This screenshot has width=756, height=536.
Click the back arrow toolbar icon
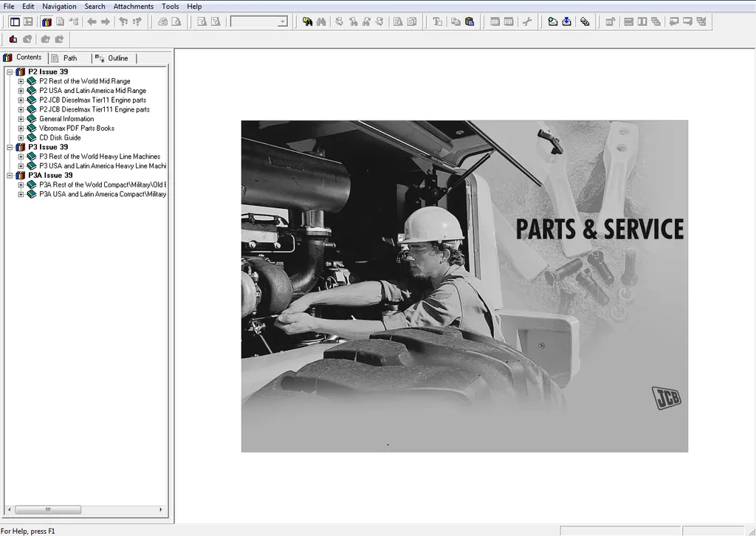click(92, 21)
